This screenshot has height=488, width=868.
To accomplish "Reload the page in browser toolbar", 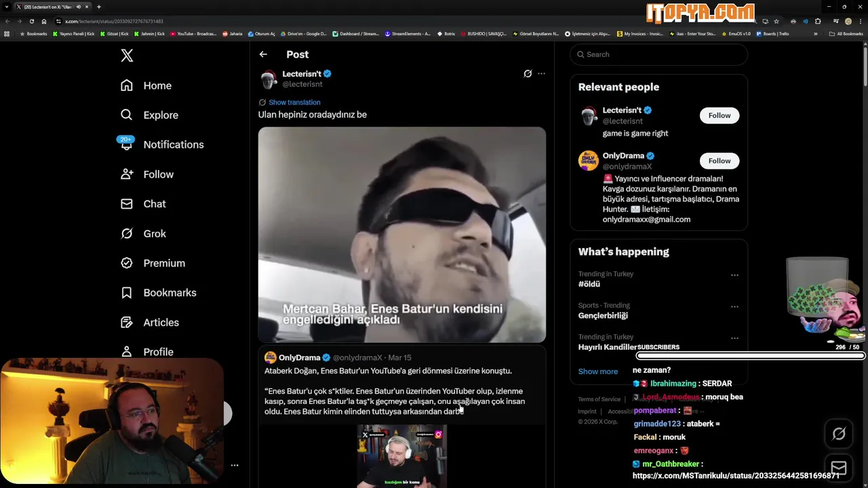I will [31, 21].
